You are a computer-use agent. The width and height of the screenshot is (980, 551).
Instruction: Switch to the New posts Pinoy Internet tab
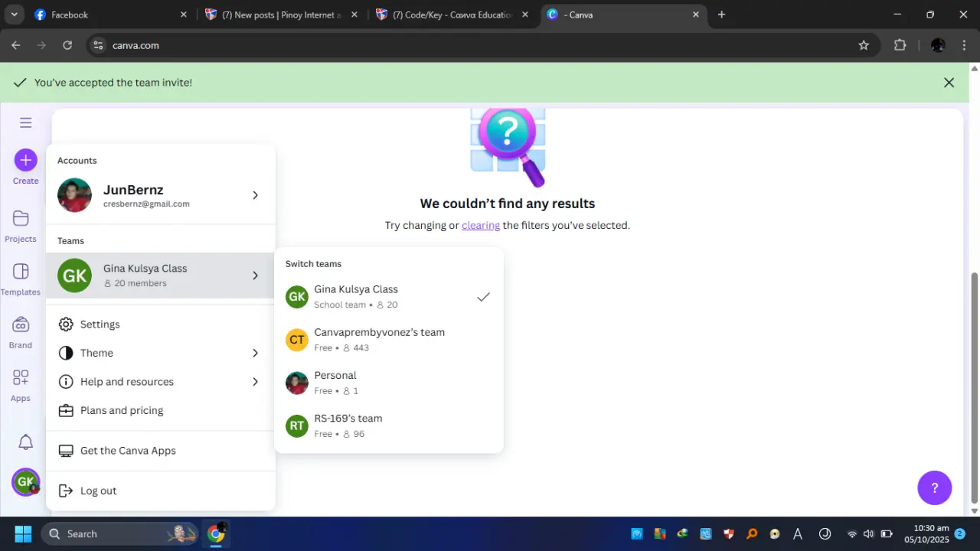coord(281,15)
